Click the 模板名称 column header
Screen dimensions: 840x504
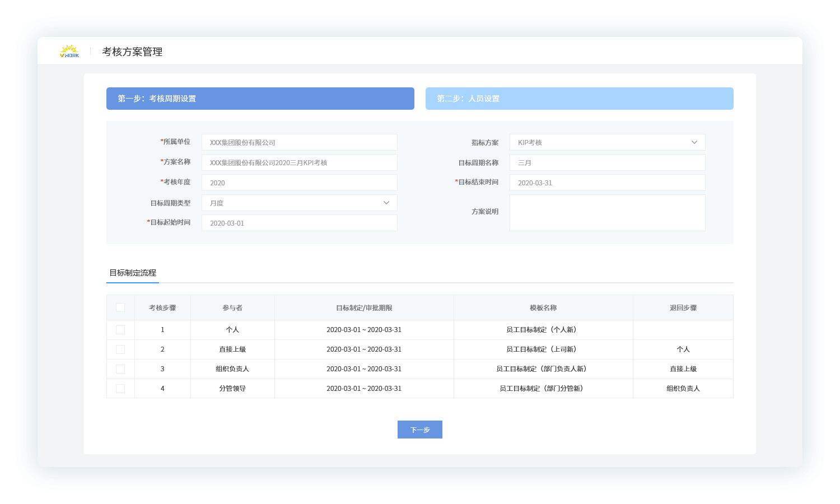[543, 308]
